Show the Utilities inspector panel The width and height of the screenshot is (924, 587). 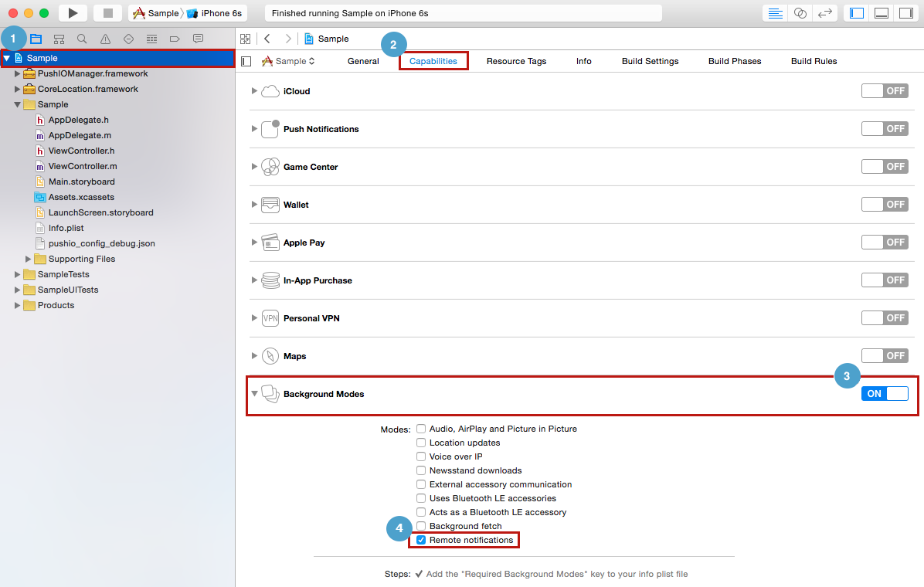[906, 13]
